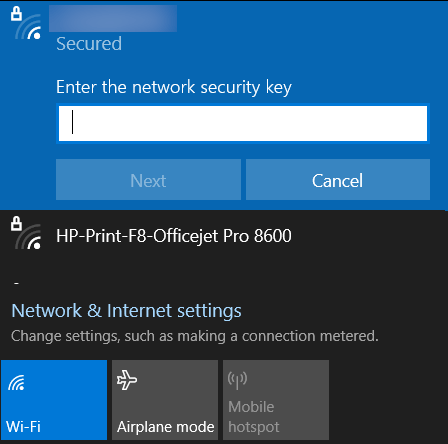This screenshot has width=448, height=444.
Task: Click the Next button
Action: [148, 180]
